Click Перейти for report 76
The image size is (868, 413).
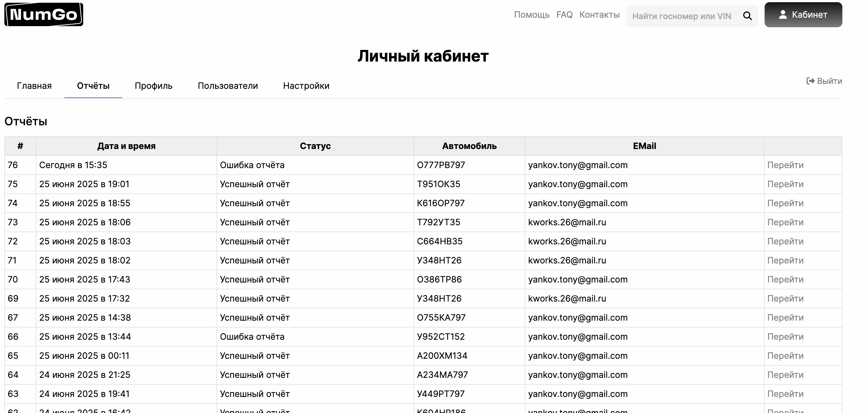coord(785,165)
